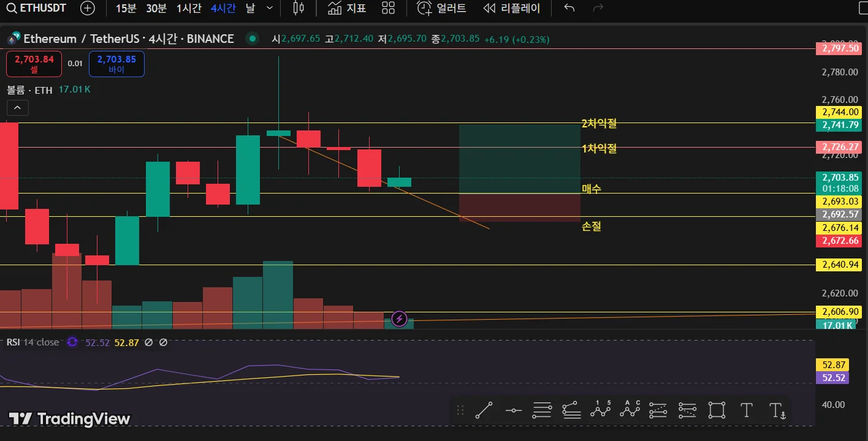Select the Text drawing tool

click(x=746, y=410)
